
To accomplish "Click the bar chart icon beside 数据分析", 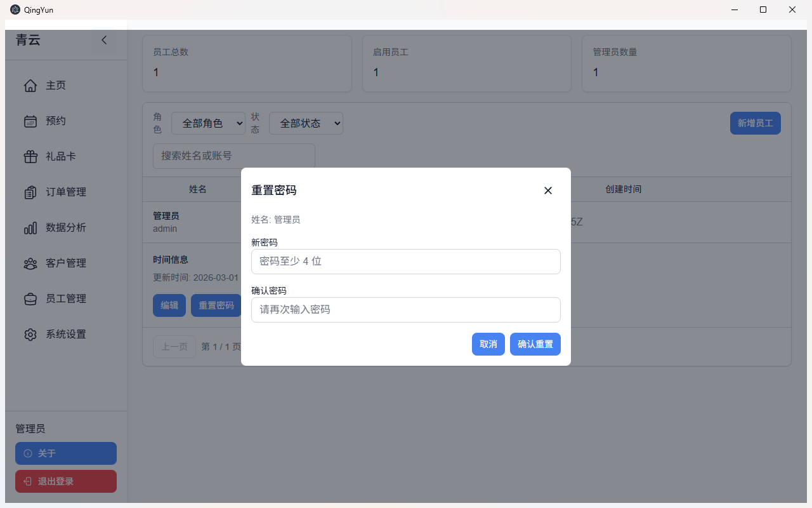I will click(30, 227).
